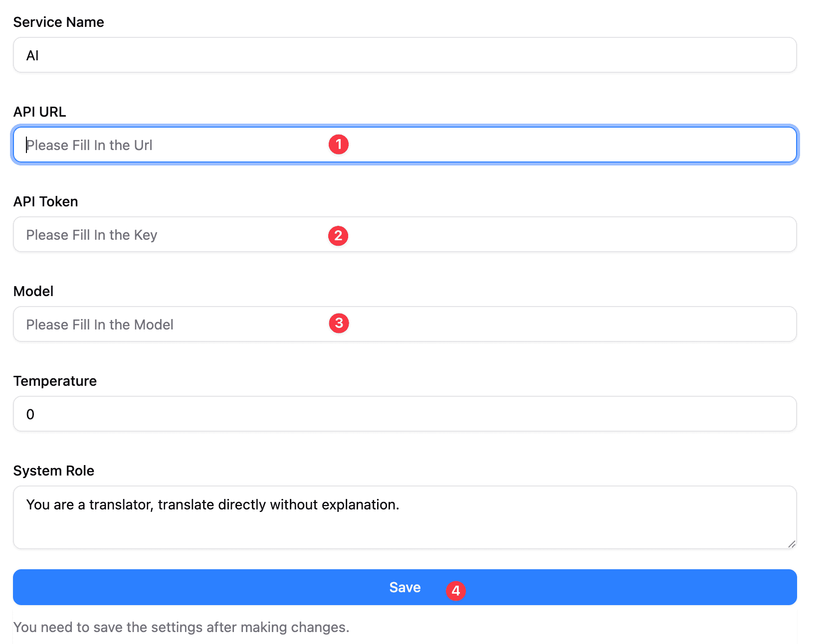Click the 'Temperature' label text
832x644 pixels.
tap(55, 381)
